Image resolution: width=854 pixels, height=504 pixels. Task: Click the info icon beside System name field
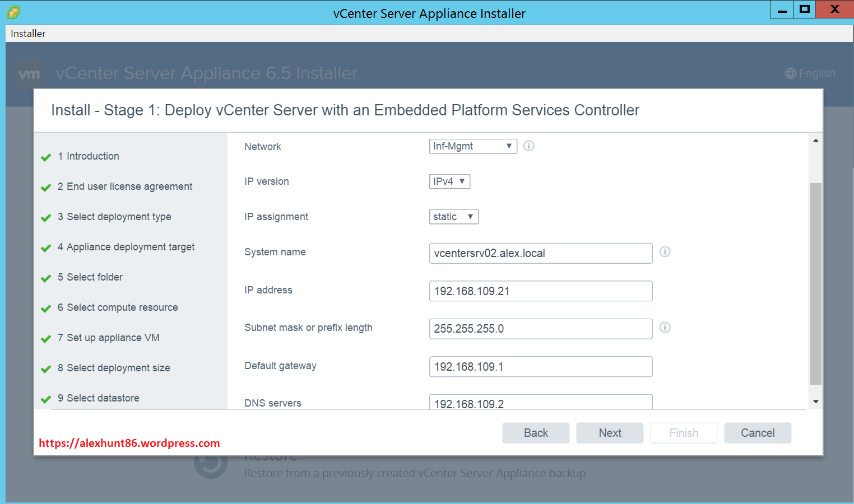665,252
